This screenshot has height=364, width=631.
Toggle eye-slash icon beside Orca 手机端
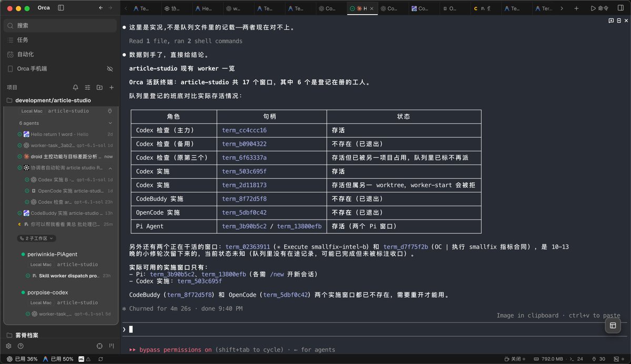tap(110, 69)
